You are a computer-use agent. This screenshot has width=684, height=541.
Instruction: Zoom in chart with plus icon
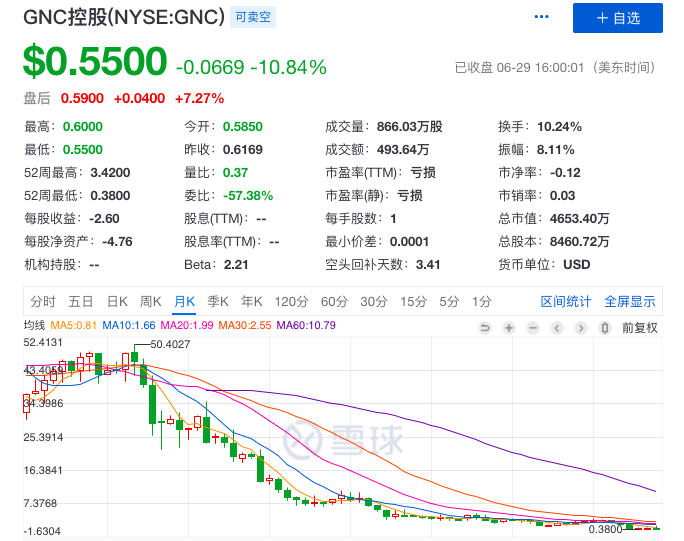[509, 328]
